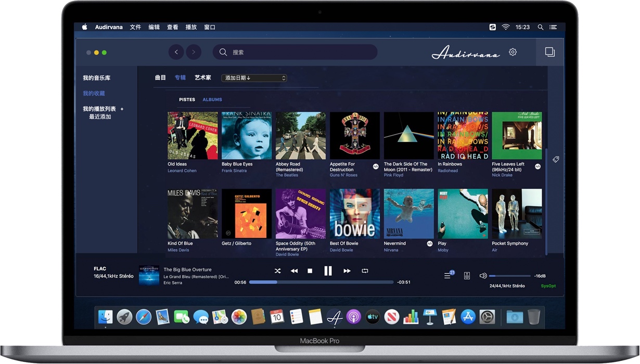This screenshot has width=640, height=364.
Task: Skip to the next track
Action: (x=347, y=270)
